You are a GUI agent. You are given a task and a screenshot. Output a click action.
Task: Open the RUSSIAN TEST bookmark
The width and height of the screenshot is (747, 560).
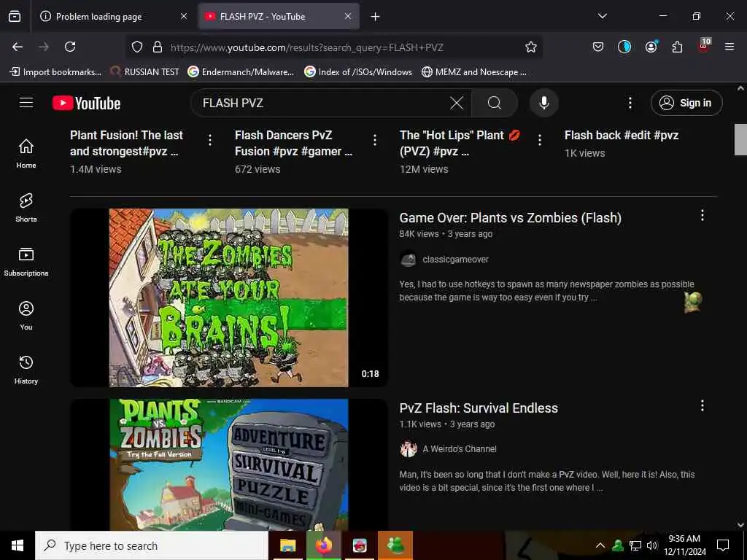pos(145,72)
